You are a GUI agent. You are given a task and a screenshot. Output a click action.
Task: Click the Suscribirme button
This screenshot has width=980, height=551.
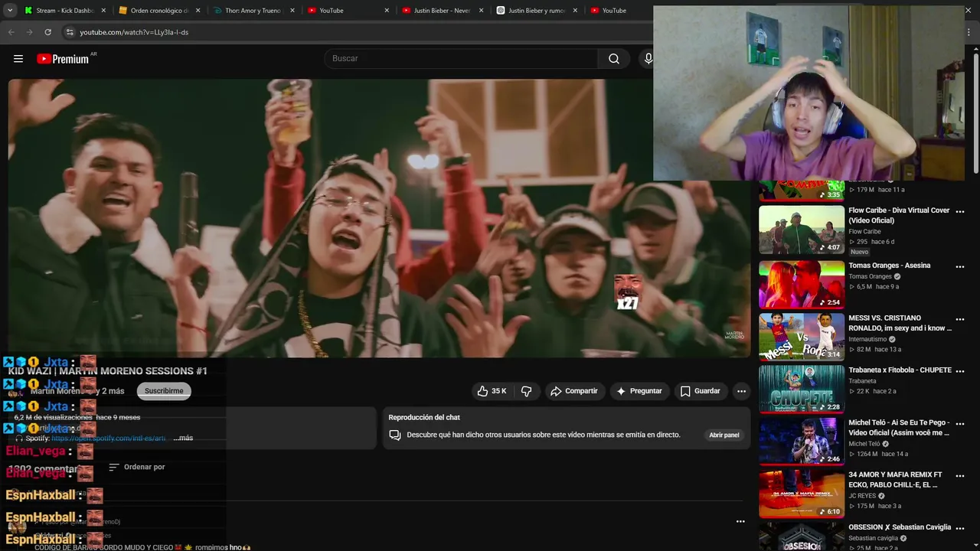[164, 391]
